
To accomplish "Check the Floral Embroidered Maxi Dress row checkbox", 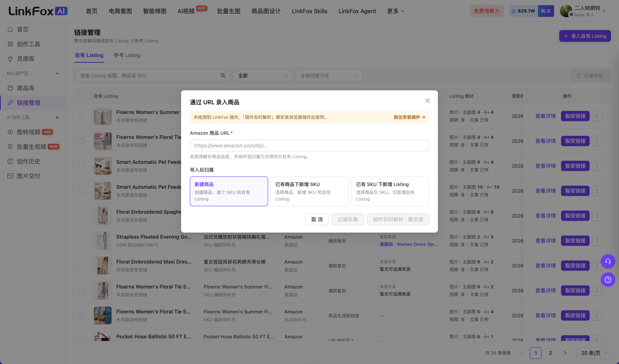I will [x=81, y=266].
